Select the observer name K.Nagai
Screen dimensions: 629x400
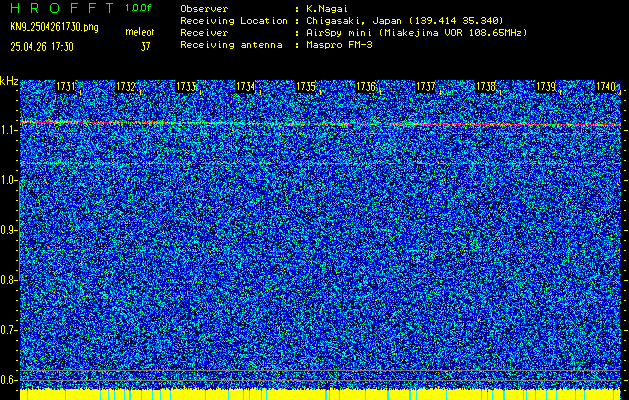point(327,8)
